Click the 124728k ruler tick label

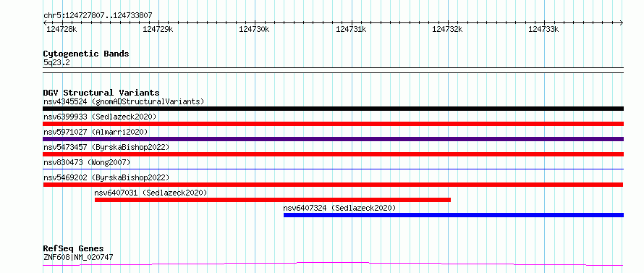click(x=62, y=29)
